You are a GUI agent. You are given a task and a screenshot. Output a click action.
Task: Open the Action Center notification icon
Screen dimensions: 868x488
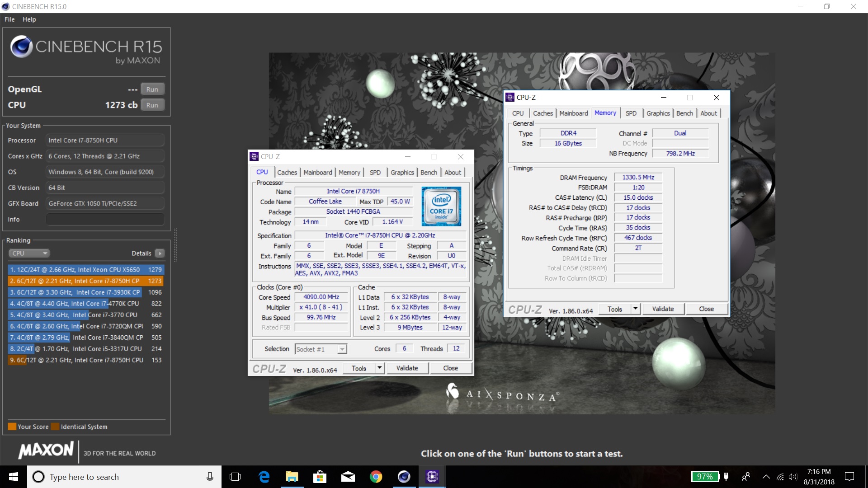point(849,477)
